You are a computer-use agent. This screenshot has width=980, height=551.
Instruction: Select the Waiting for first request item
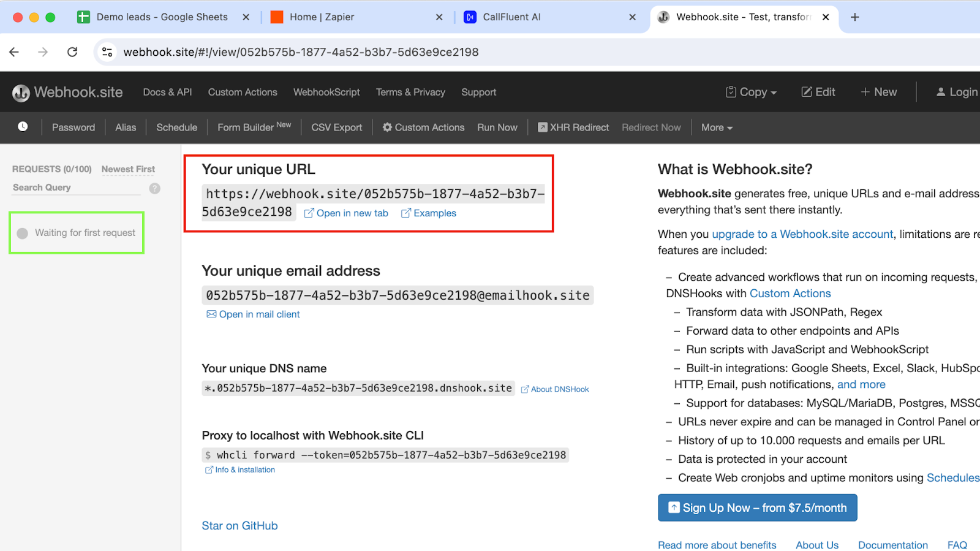(x=77, y=233)
